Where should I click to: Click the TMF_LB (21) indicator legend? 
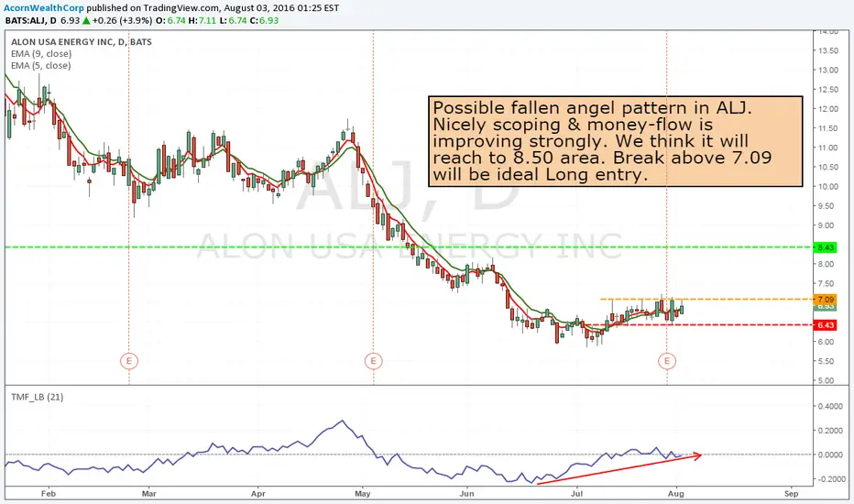[37, 397]
